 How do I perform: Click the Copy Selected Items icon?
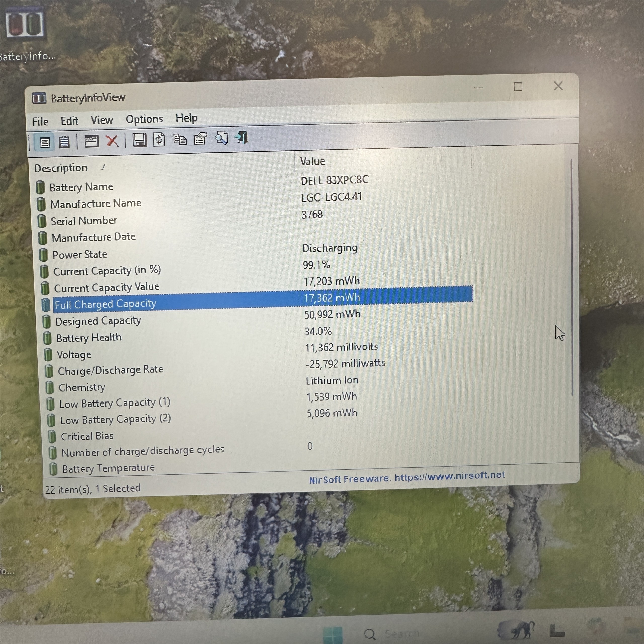pos(180,139)
